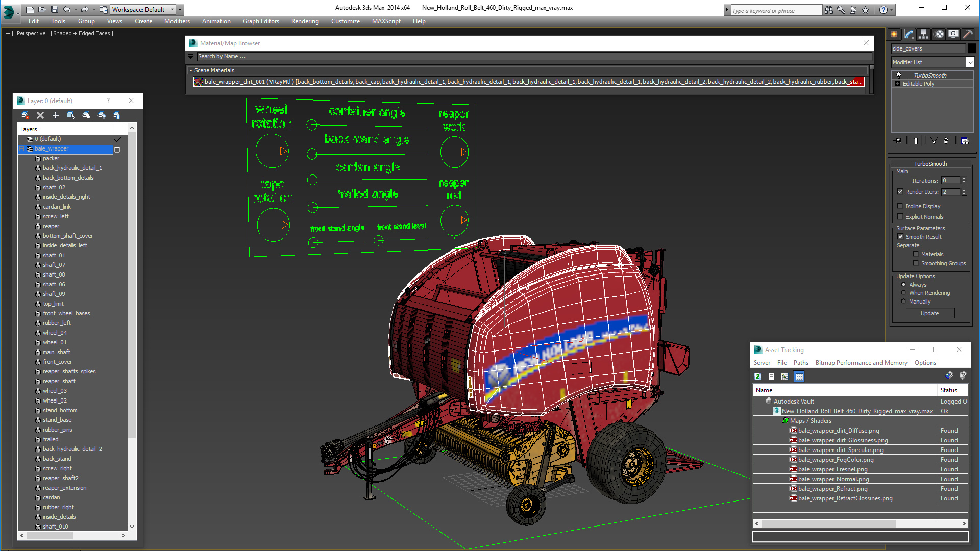Select the Rendering menu item
Viewport: 980px width, 551px height.
(304, 21)
